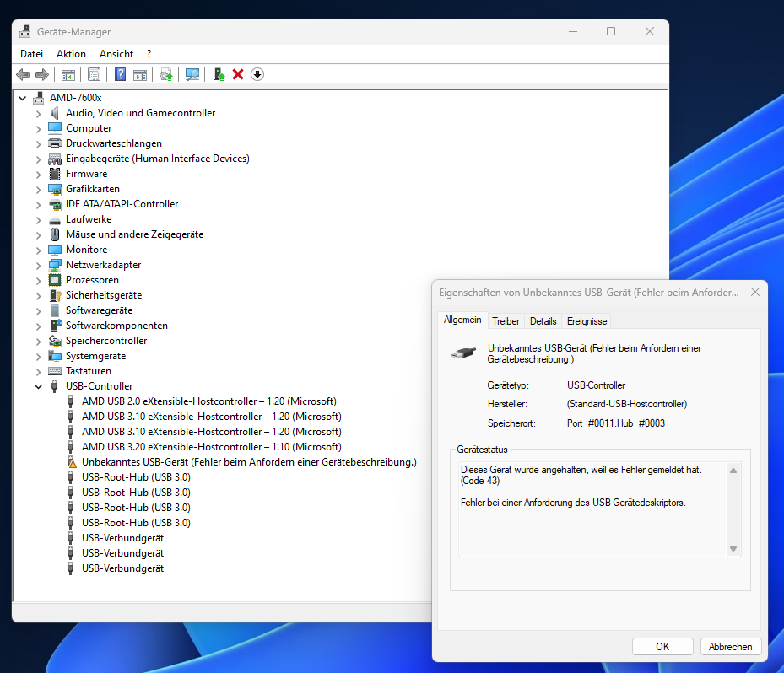Expand the Speichercontroller category

[x=38, y=341]
